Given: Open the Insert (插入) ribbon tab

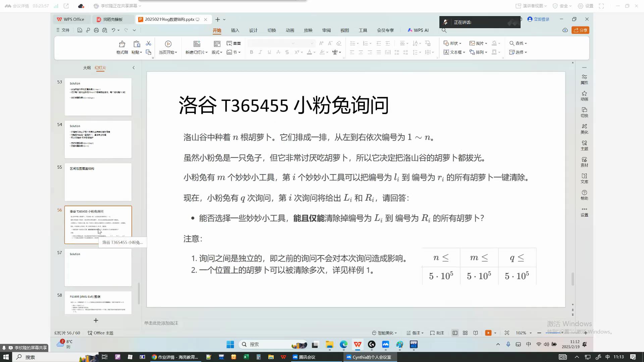Looking at the screenshot, I should click(x=235, y=30).
